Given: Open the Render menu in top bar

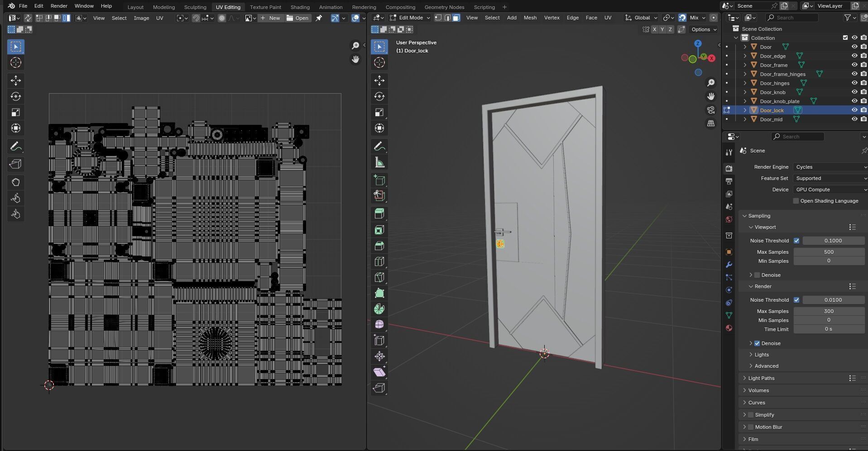Looking at the screenshot, I should [59, 6].
